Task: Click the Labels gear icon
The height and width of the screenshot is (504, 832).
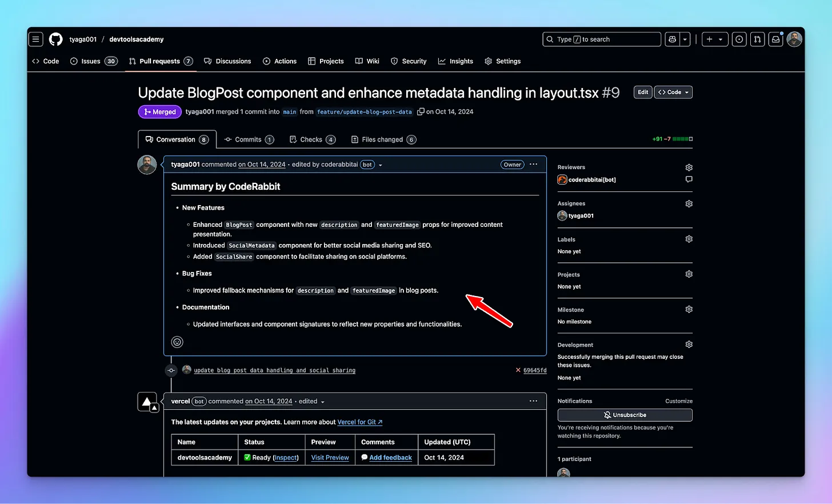Action: (689, 239)
